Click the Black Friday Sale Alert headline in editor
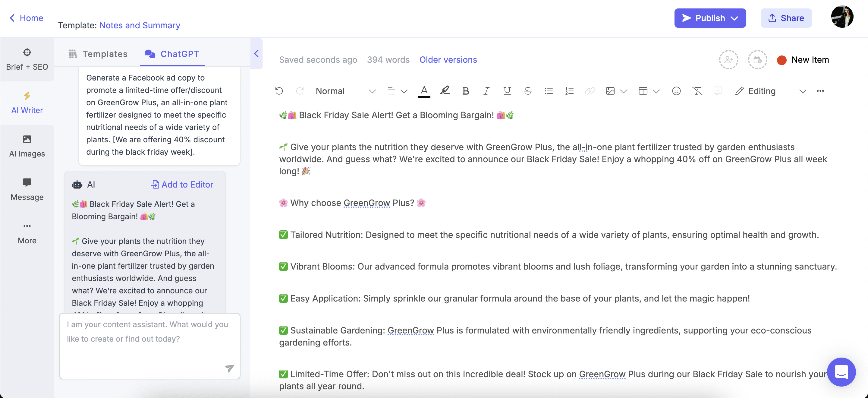The image size is (868, 398). tap(397, 115)
